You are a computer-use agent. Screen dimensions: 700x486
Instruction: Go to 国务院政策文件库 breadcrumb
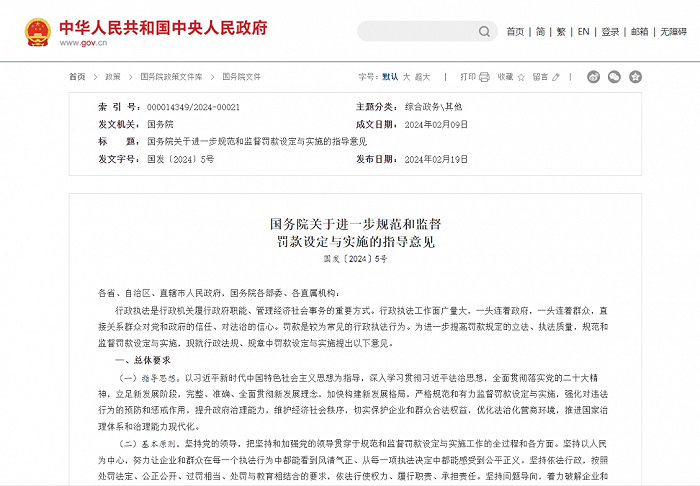pyautogui.click(x=171, y=77)
